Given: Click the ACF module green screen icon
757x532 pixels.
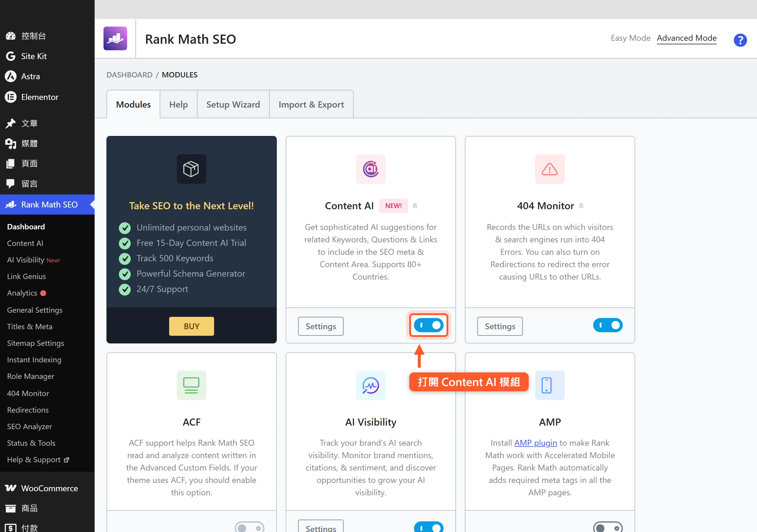Looking at the screenshot, I should click(x=192, y=385).
